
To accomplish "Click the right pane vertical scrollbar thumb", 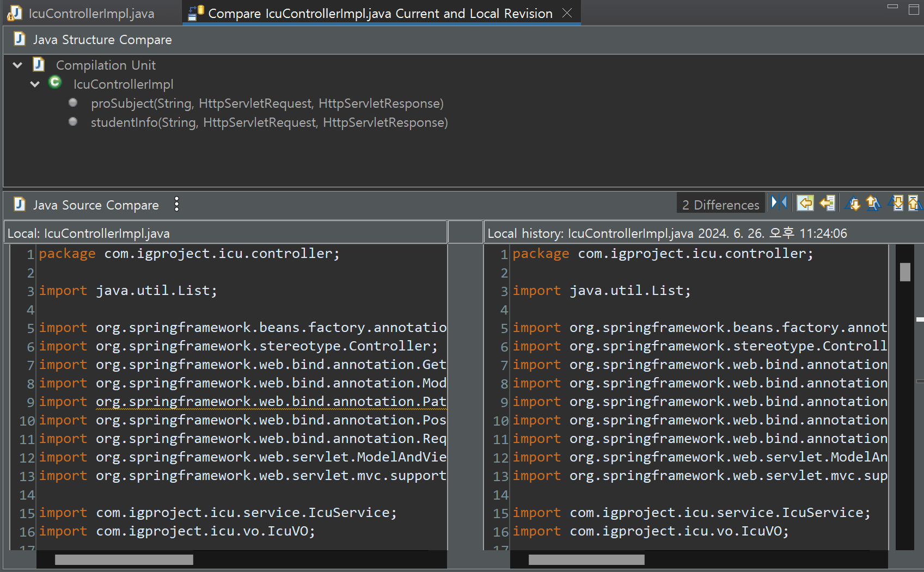I will pos(905,272).
